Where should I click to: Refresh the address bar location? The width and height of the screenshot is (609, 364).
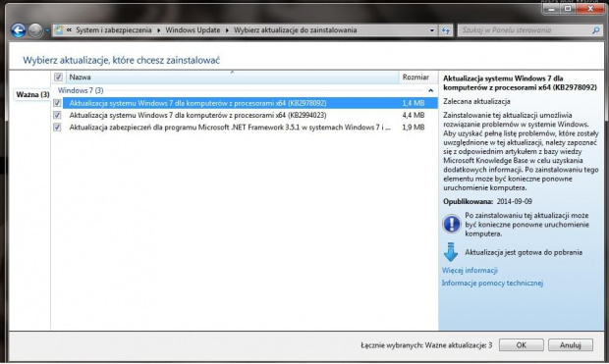[x=446, y=30]
